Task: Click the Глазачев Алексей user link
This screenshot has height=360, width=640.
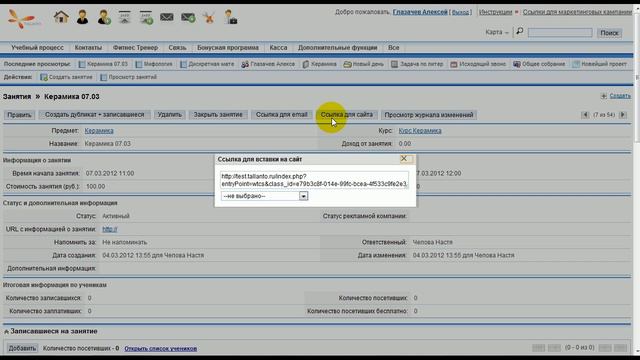Action: click(420, 12)
